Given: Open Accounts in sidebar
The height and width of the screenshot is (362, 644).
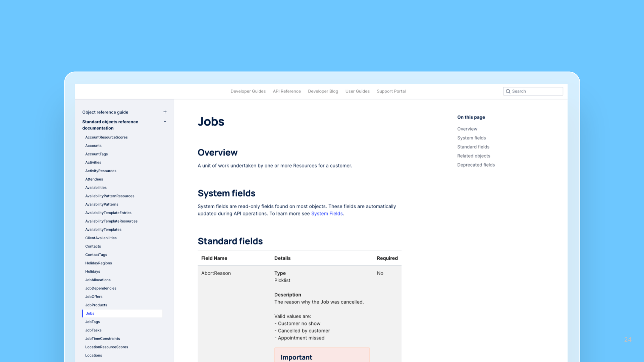Looking at the screenshot, I should [93, 146].
